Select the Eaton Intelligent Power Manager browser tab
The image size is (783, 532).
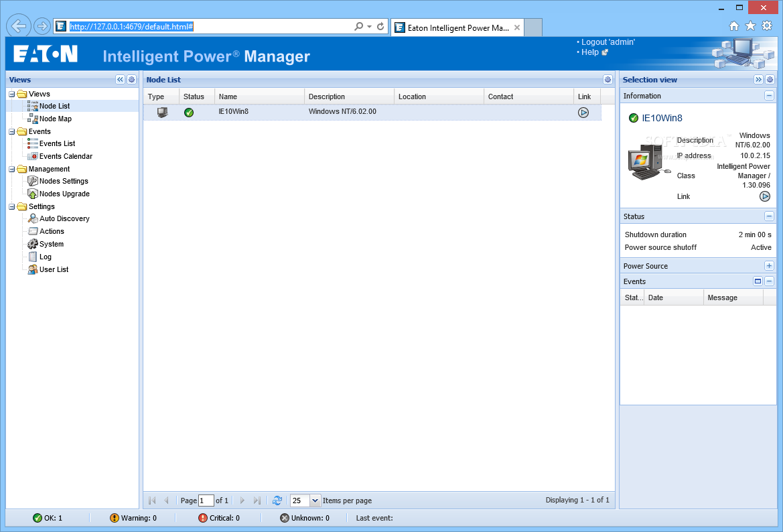pos(457,28)
